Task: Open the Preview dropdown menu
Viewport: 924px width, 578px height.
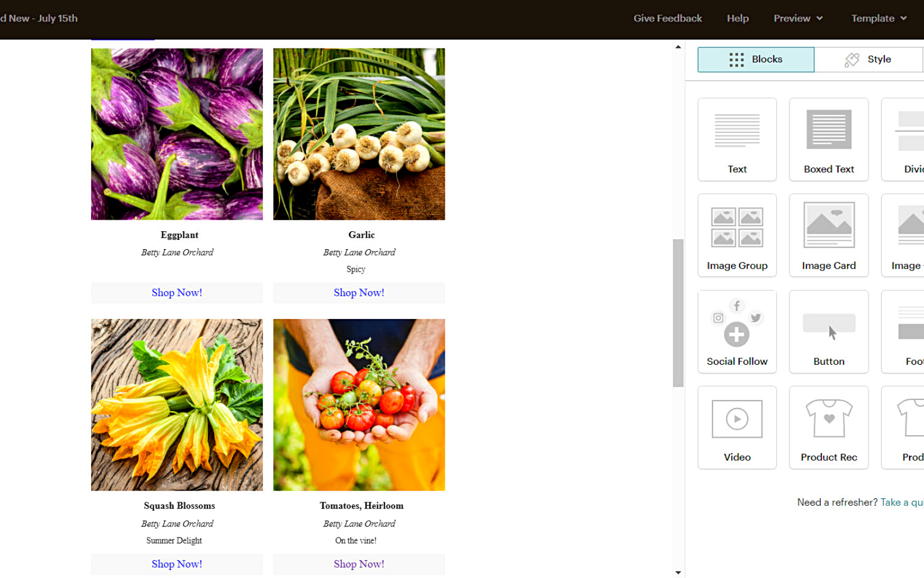Action: [798, 18]
